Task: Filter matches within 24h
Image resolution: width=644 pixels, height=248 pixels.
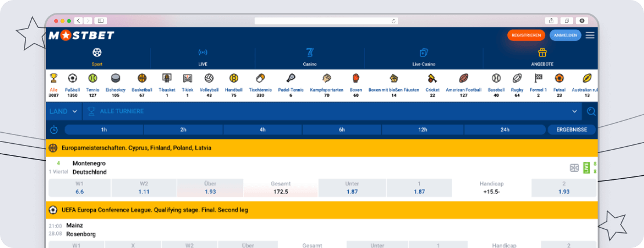Action: [x=505, y=130]
